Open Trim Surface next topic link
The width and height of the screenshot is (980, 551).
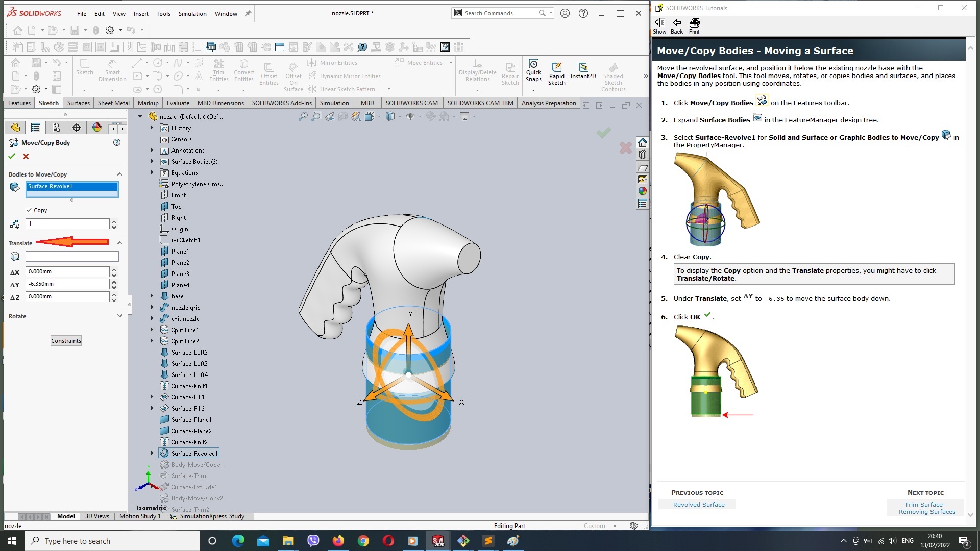coord(926,508)
